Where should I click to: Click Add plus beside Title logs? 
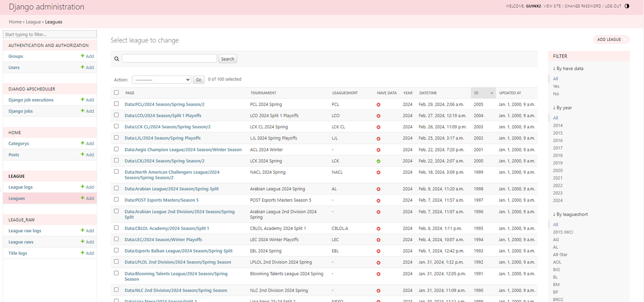tap(88, 253)
